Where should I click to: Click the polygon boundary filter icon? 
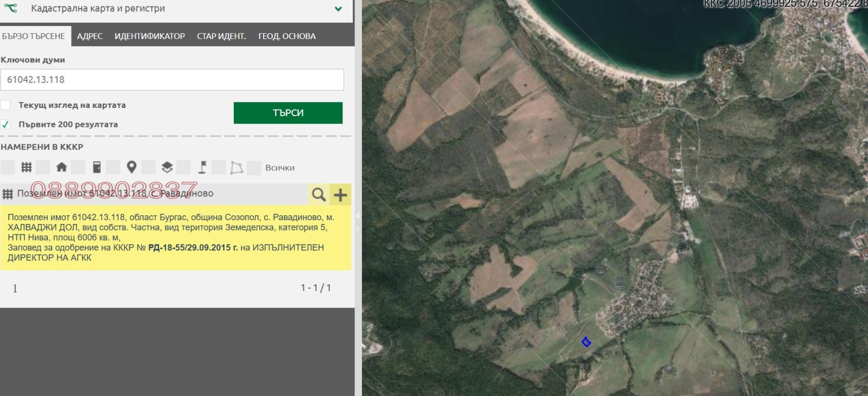pyautogui.click(x=237, y=168)
